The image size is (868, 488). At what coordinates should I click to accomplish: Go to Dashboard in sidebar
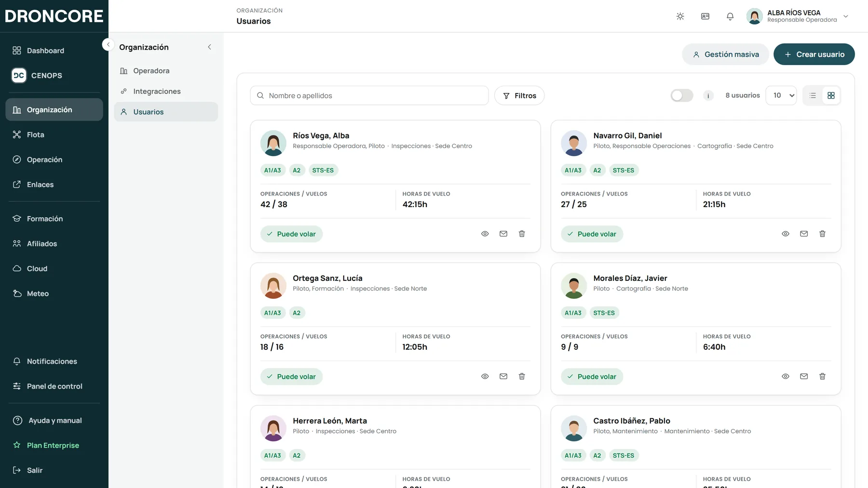[x=54, y=51]
